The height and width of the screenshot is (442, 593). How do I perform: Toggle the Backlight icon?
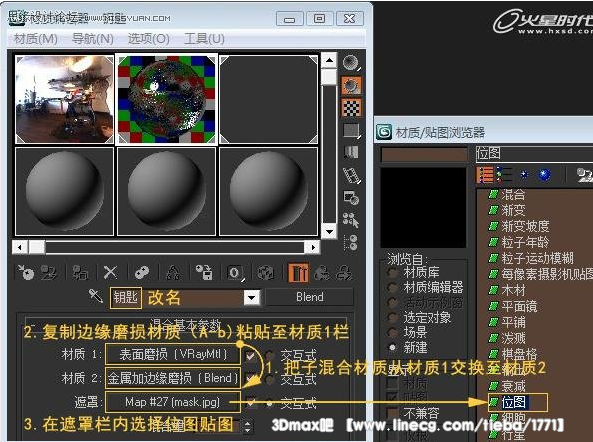point(351,85)
